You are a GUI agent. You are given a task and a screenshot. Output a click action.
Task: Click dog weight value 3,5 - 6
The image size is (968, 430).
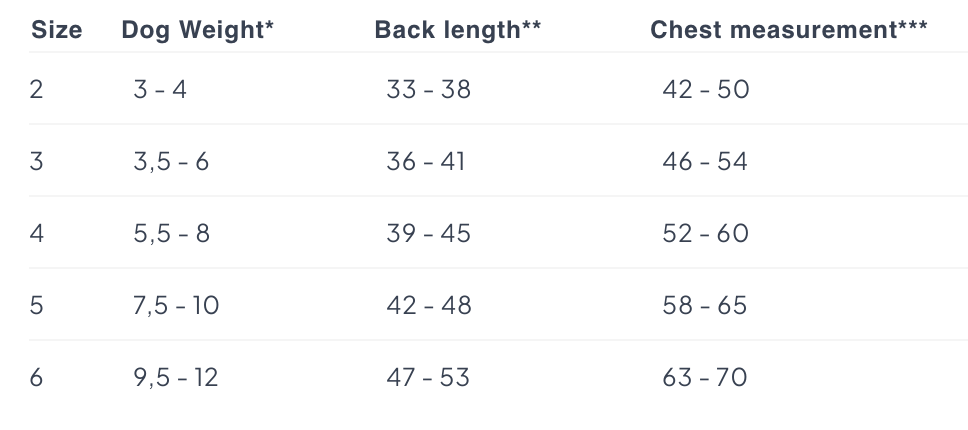[171, 162]
